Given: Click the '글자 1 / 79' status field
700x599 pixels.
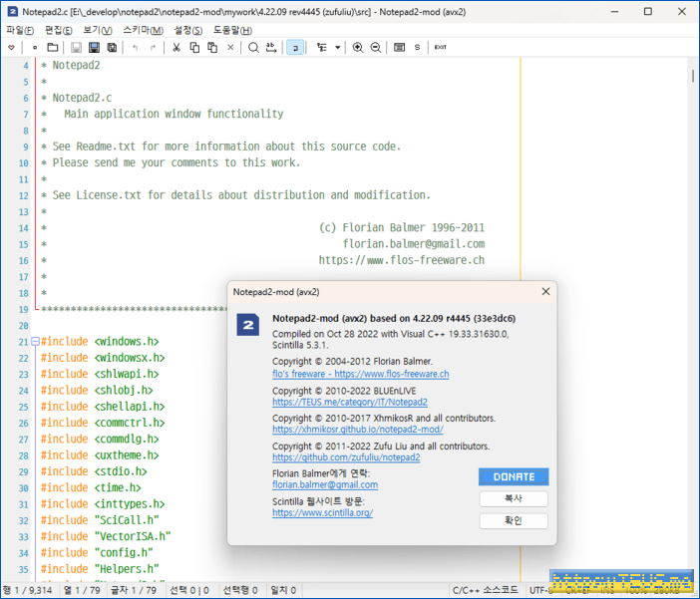Looking at the screenshot, I should click(x=134, y=590).
